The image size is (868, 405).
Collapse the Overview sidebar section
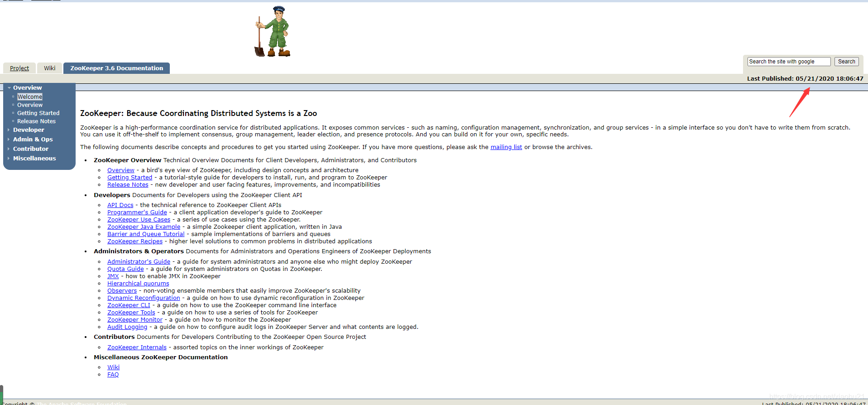pyautogui.click(x=27, y=88)
